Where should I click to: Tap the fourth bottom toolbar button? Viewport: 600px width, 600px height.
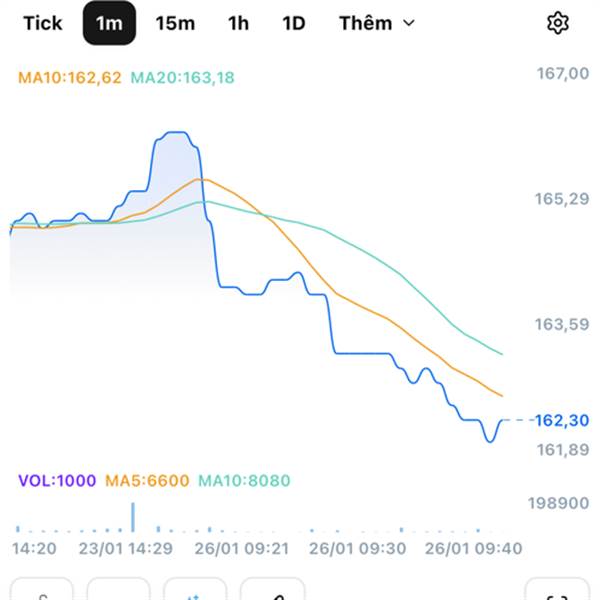[272, 592]
